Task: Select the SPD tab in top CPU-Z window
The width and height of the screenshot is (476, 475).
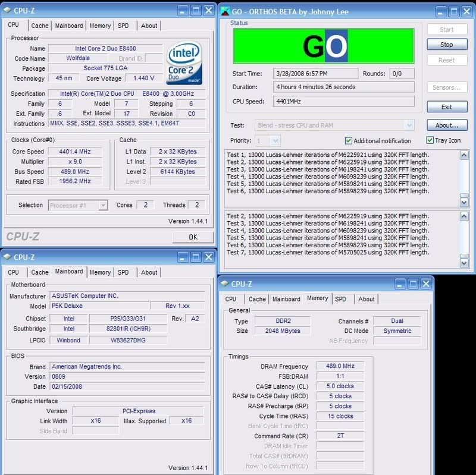Action: pyautogui.click(x=123, y=26)
